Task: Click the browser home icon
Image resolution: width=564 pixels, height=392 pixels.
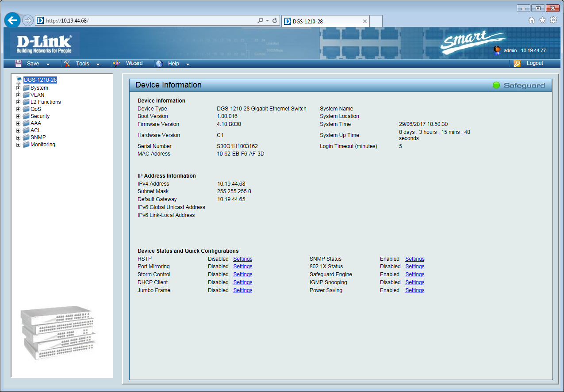Action: click(532, 20)
